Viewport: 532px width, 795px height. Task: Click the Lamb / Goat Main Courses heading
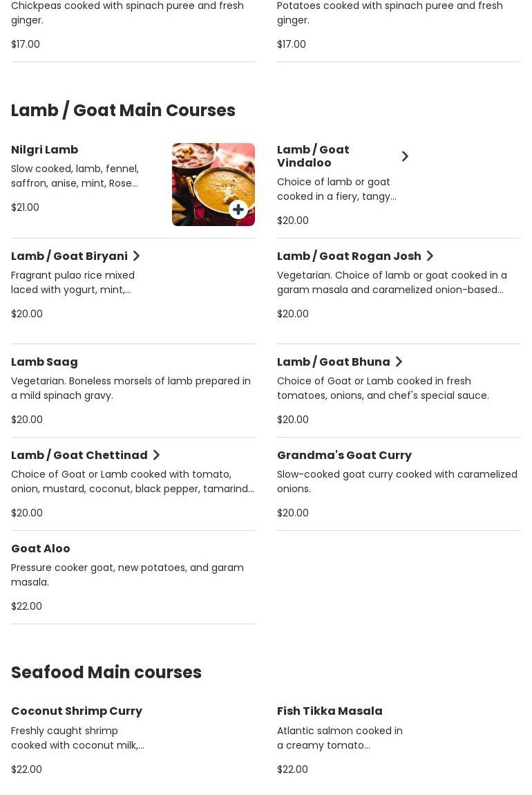coord(123,110)
